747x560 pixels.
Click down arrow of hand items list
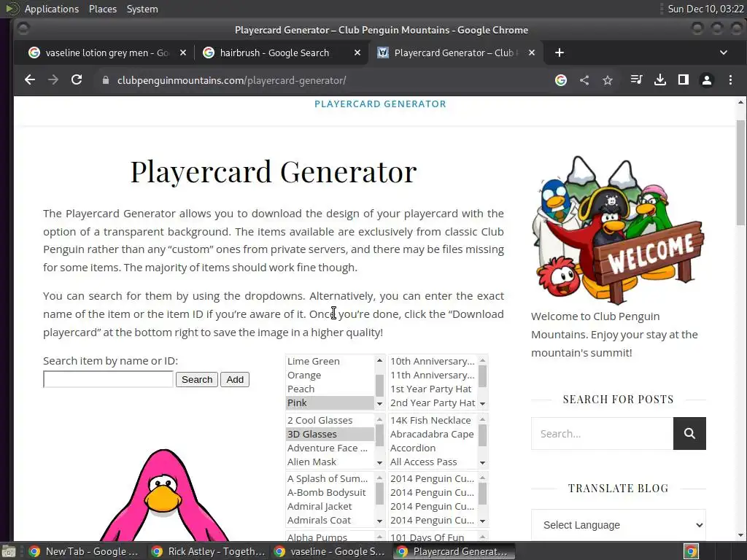[483, 521]
